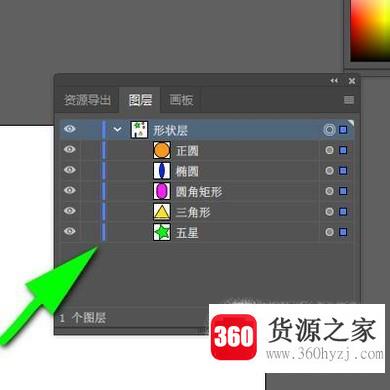
Task: Toggle visibility of the 椭圆 sublayer
Action: click(70, 170)
